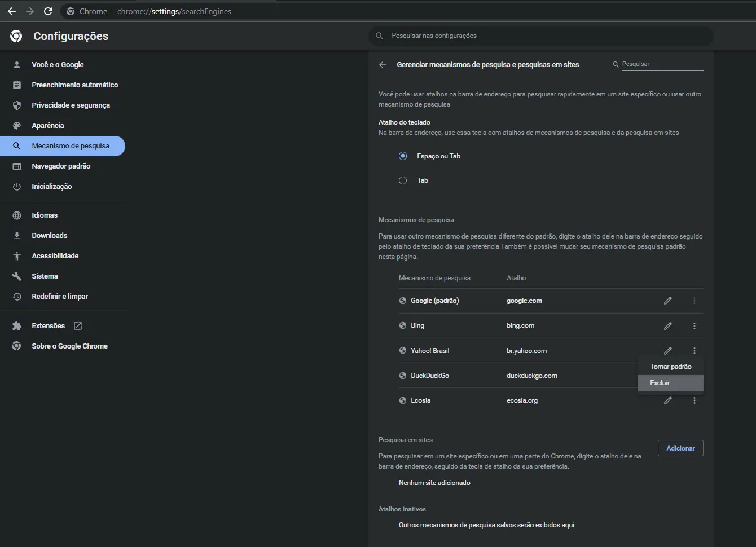Viewport: 756px width, 547px height.
Task: Click the globe icon for Idiomas
Action: [x=17, y=215]
